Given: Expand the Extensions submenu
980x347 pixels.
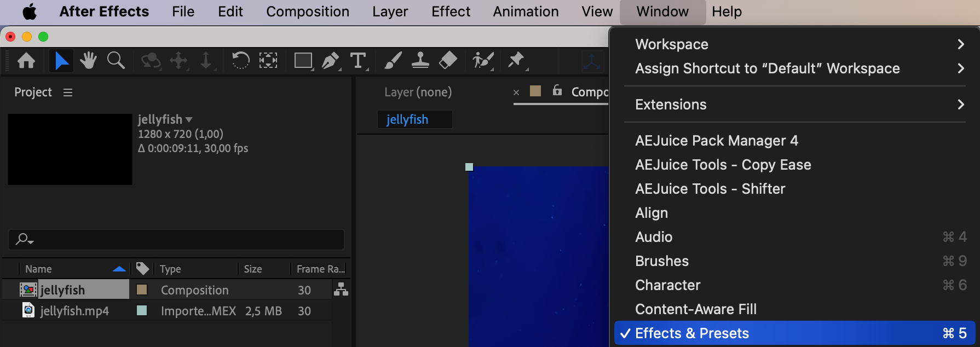Looking at the screenshot, I should (x=794, y=105).
